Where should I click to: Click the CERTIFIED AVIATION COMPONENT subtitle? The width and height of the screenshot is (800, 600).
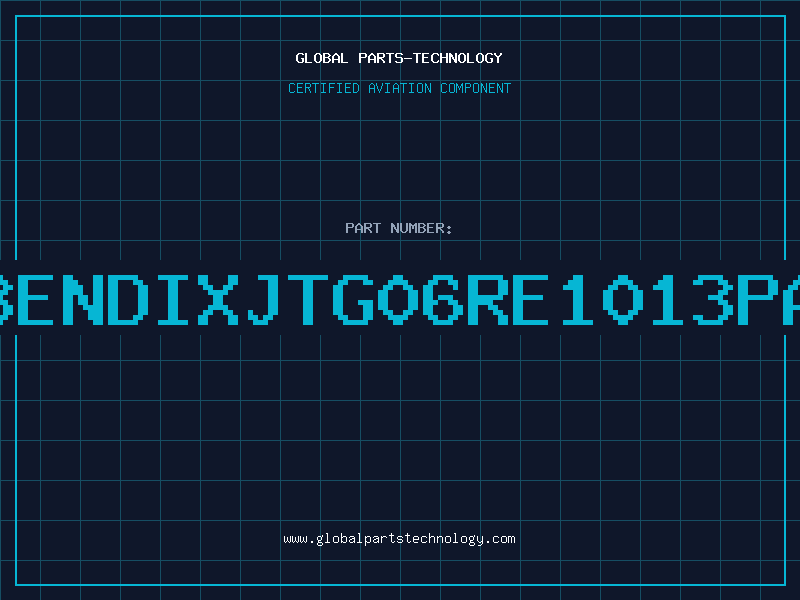point(399,88)
